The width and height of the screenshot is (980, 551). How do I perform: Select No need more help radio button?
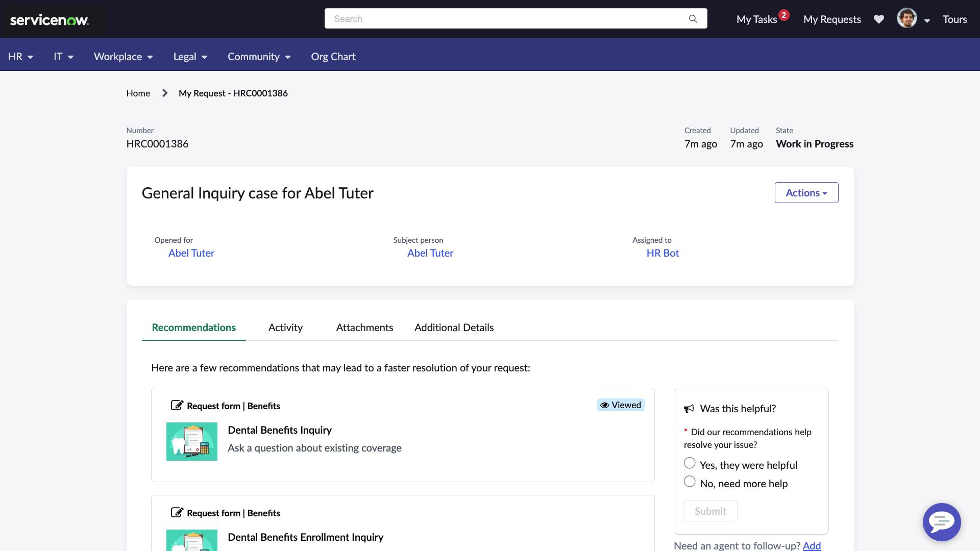tap(690, 482)
